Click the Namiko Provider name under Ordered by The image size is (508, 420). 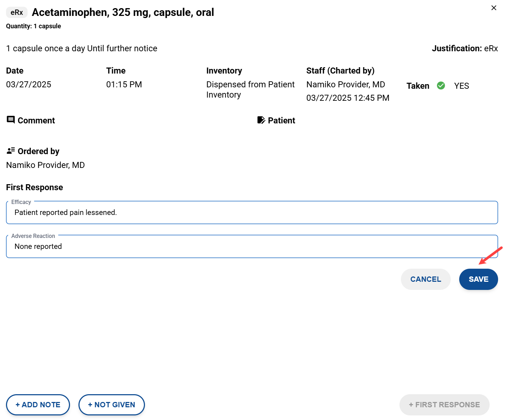click(x=46, y=165)
